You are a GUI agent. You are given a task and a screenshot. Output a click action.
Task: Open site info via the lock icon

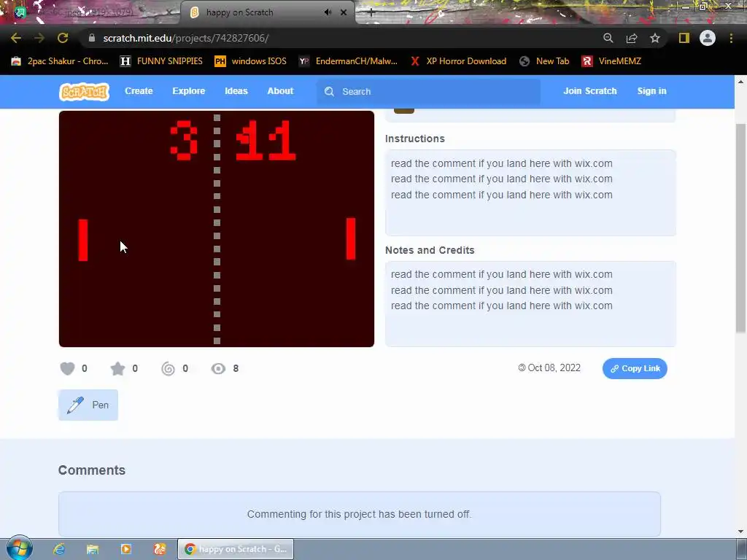(x=92, y=38)
